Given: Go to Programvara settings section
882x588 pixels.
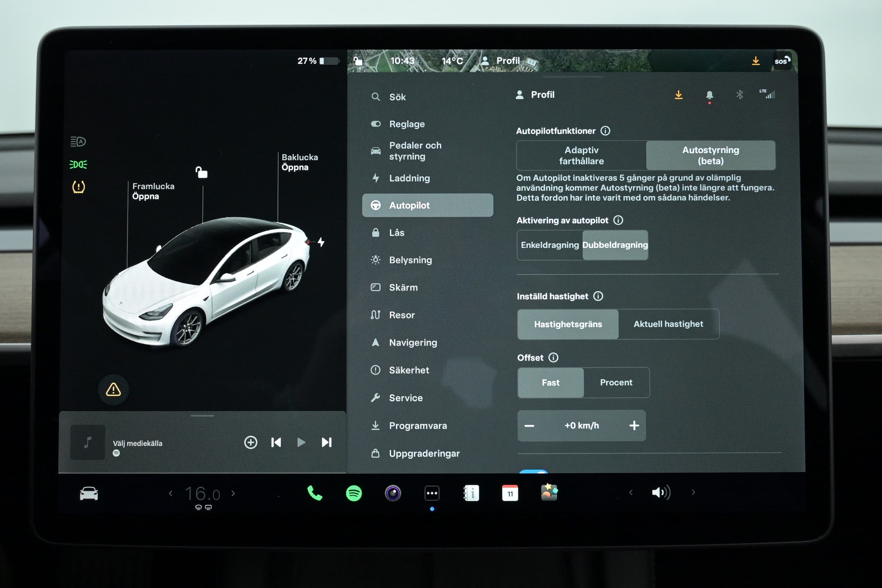Looking at the screenshot, I should tap(417, 426).
